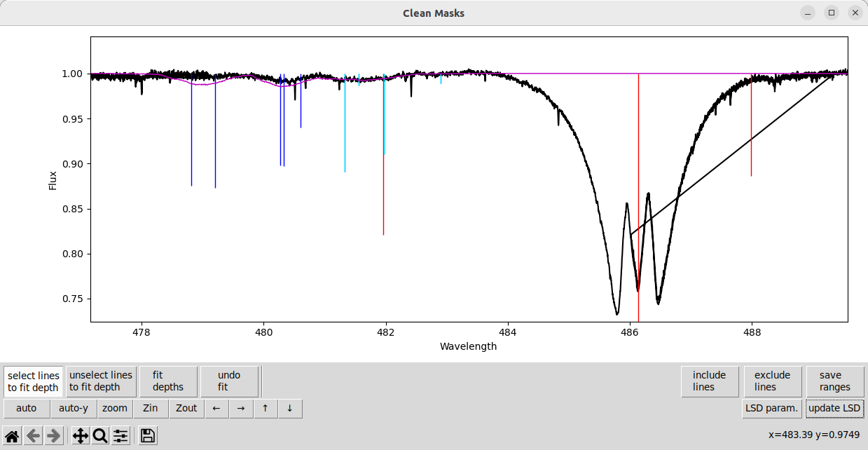Click the 'auto' scale button
The image size is (868, 450).
pos(27,409)
